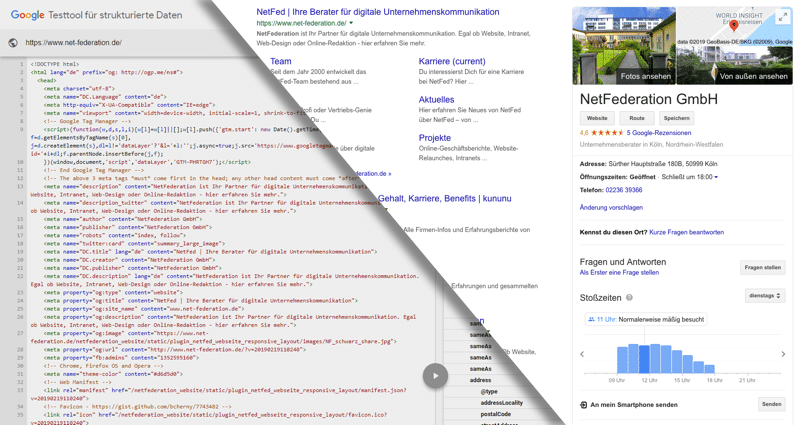Screen dimensions: 800x425
Task: Click the round play button
Action: point(435,376)
